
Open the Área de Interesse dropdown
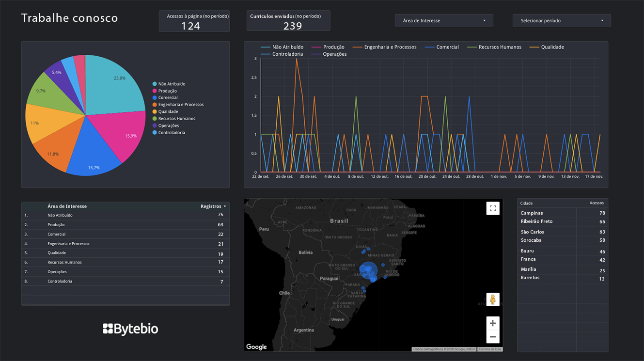(x=443, y=20)
